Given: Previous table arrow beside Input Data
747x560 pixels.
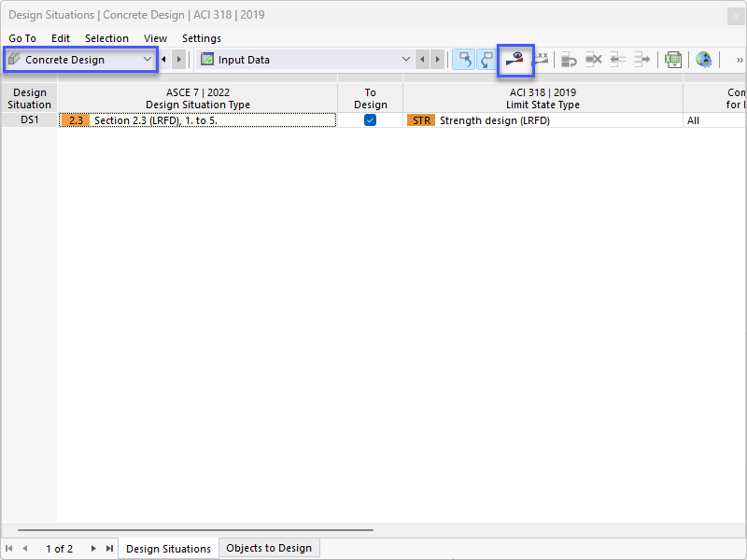Looking at the screenshot, I should point(422,60).
